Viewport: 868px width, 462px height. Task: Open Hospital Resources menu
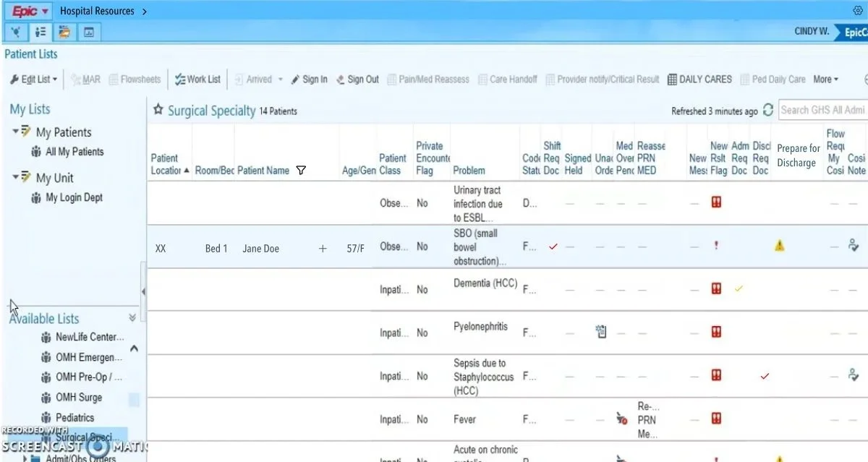point(103,11)
